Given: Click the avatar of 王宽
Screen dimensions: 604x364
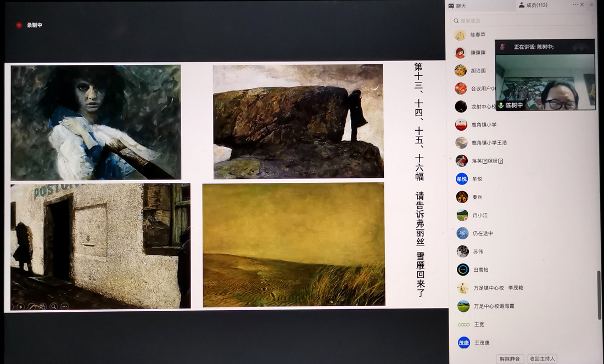Looking at the screenshot, I should (464, 324).
